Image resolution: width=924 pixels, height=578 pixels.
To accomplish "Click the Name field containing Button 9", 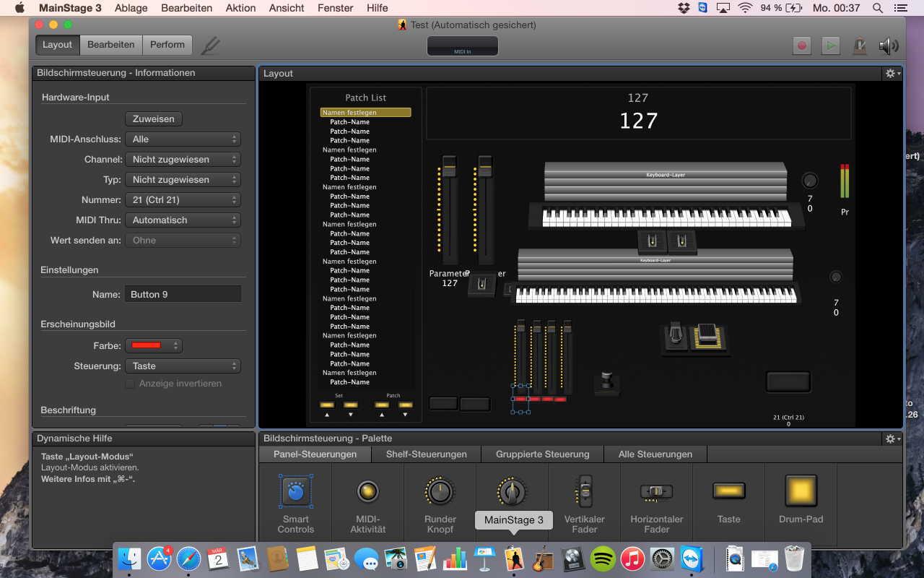I will tap(183, 295).
